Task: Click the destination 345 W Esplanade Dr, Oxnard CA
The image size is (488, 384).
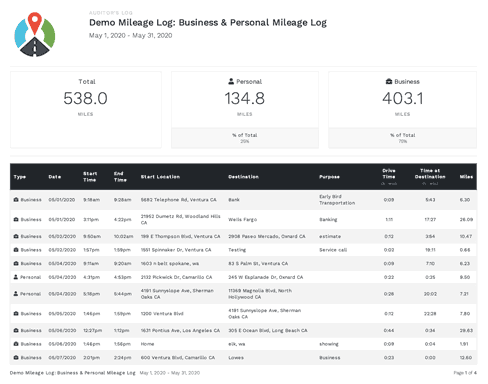Action: point(266,277)
